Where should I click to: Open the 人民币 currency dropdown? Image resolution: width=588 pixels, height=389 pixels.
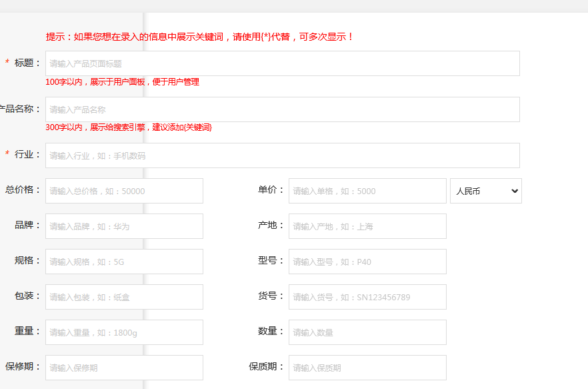(x=485, y=191)
